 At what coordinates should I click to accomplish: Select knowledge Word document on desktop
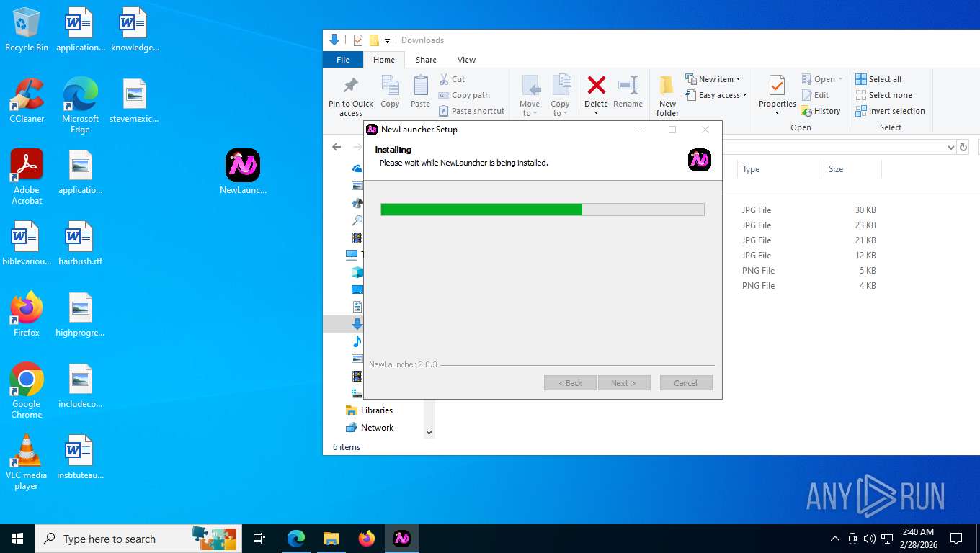135,30
